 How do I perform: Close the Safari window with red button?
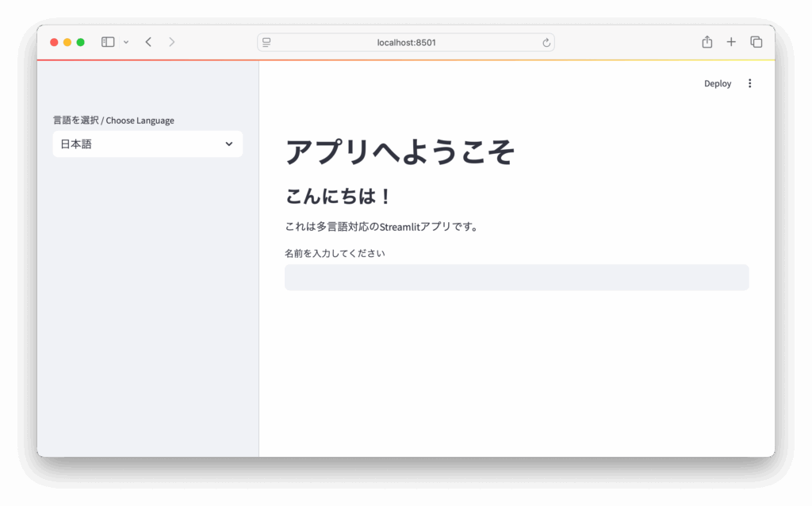tap(55, 42)
